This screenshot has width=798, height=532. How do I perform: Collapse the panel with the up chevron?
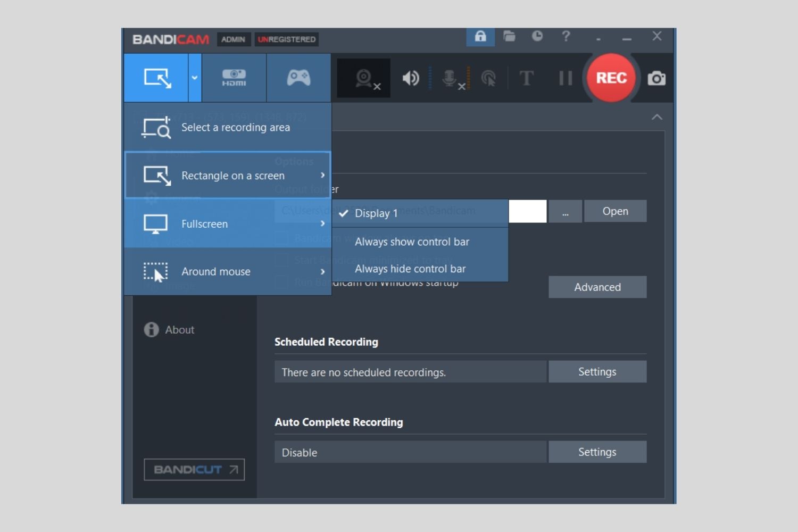pos(657,117)
